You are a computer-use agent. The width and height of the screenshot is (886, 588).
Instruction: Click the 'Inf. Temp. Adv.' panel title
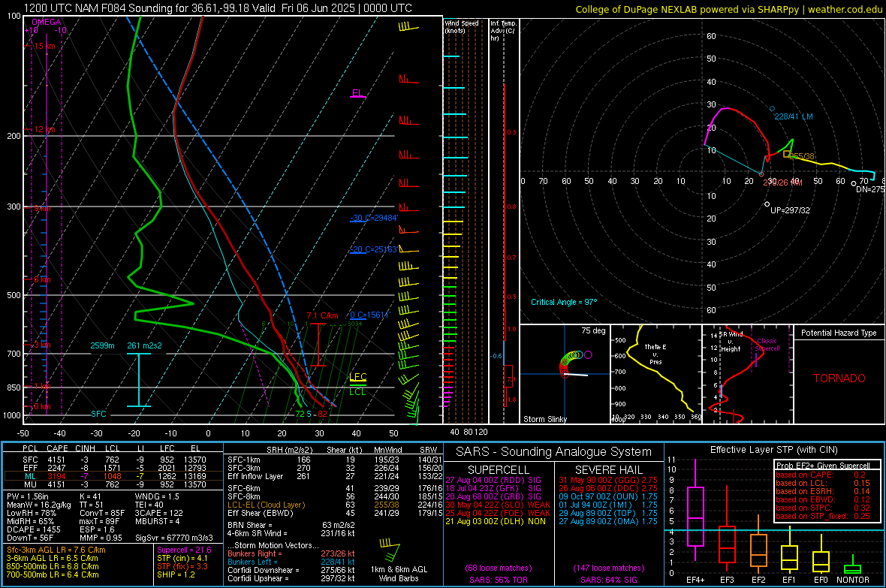click(503, 31)
